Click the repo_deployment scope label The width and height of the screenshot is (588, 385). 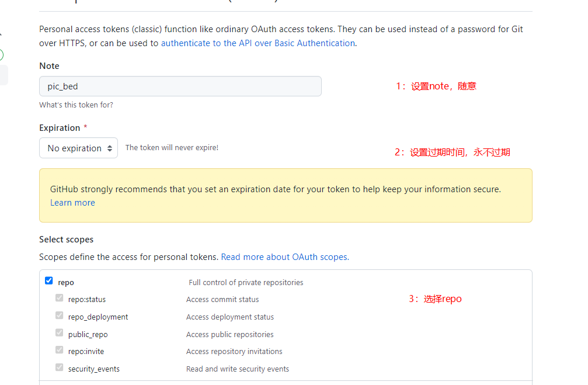pos(98,317)
